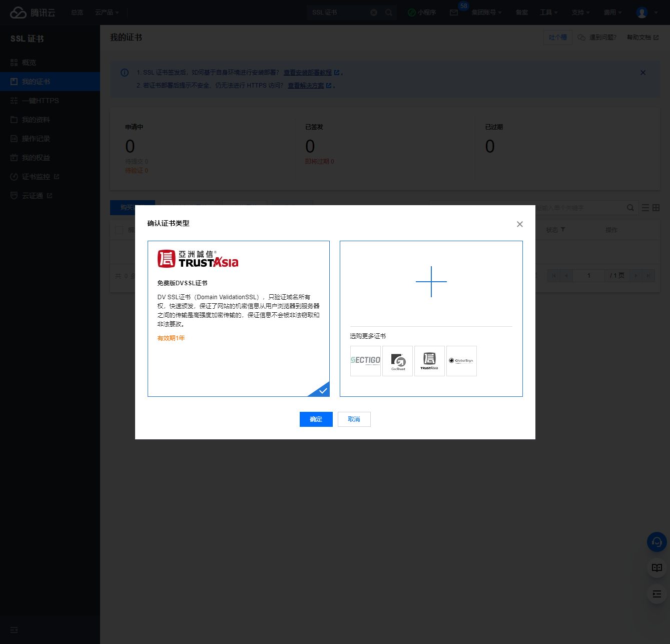The image size is (670, 644).
Task: Expand the 工具 tools dropdown
Action: (x=549, y=13)
